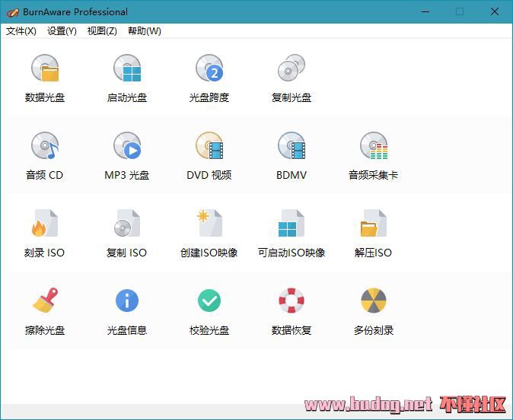513x420 pixels.
Task: Click the 擦除光盘 erase brush icon
Action: click(x=45, y=301)
